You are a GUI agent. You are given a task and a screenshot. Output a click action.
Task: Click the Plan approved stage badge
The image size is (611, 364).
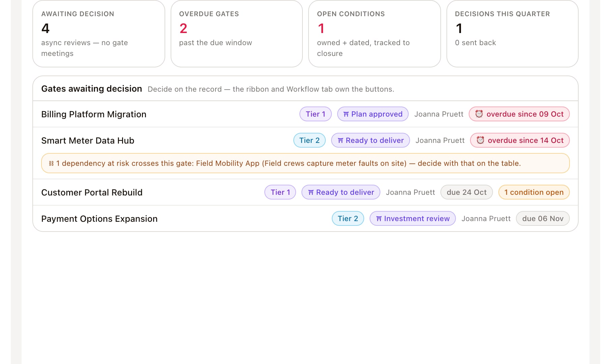tap(373, 114)
